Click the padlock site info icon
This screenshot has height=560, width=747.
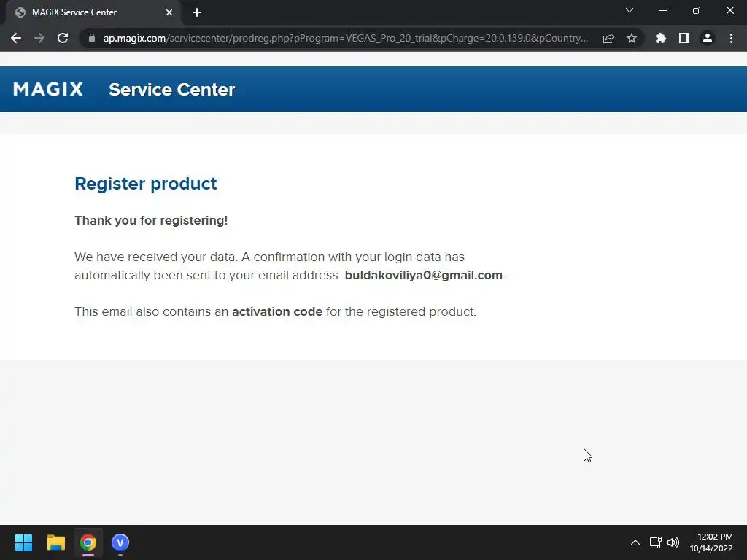click(92, 38)
